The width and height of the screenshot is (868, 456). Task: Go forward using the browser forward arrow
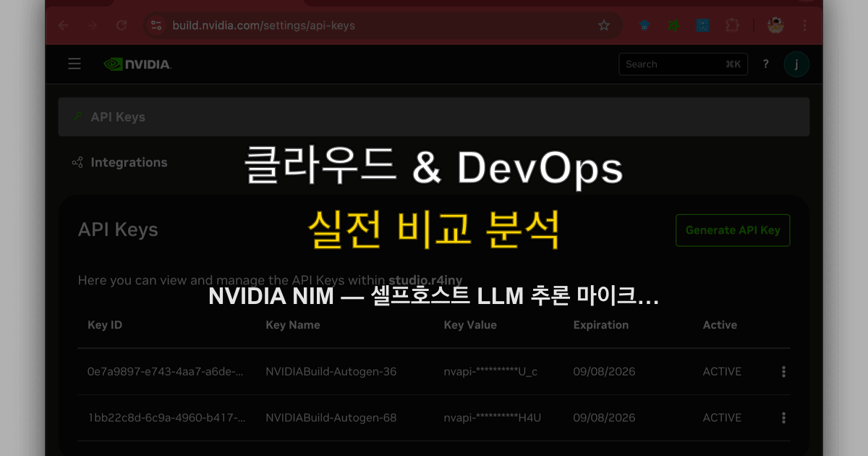tap(93, 25)
